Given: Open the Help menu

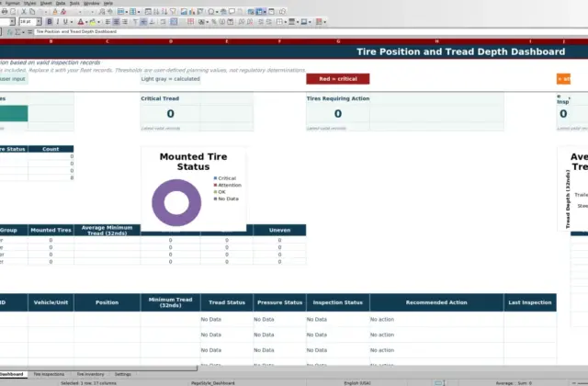Looking at the screenshot, I should coord(108,3).
